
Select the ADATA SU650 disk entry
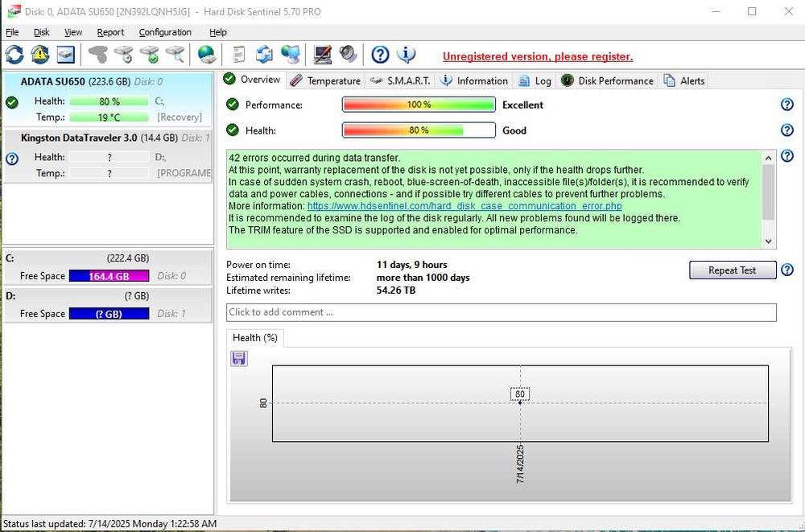(x=107, y=99)
